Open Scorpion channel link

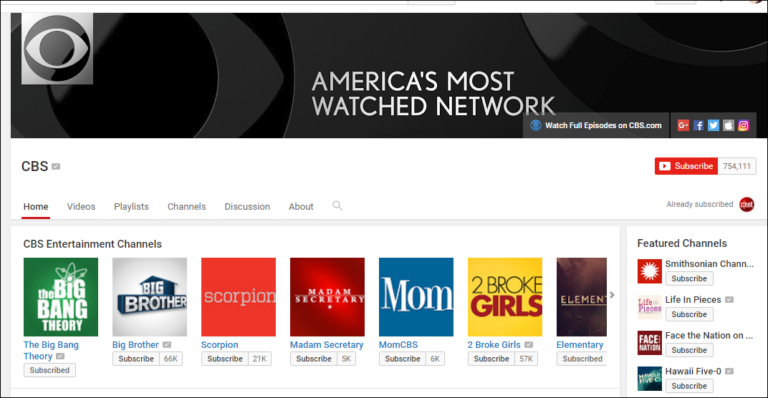click(x=219, y=345)
